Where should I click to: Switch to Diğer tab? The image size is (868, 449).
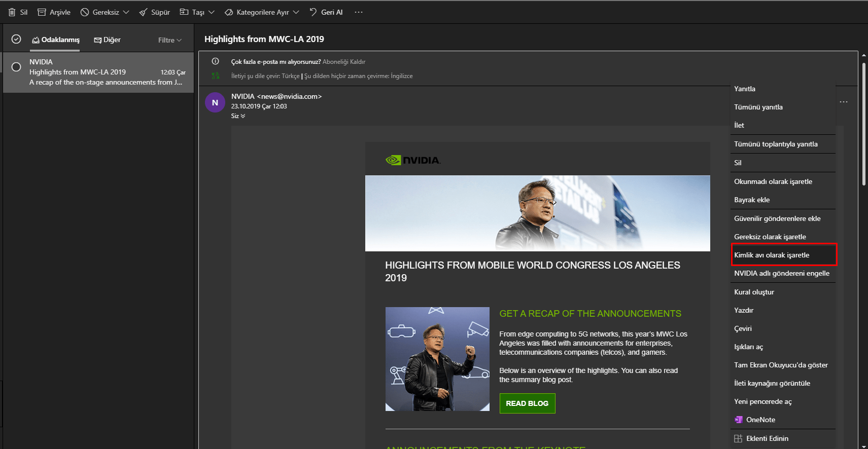[108, 40]
